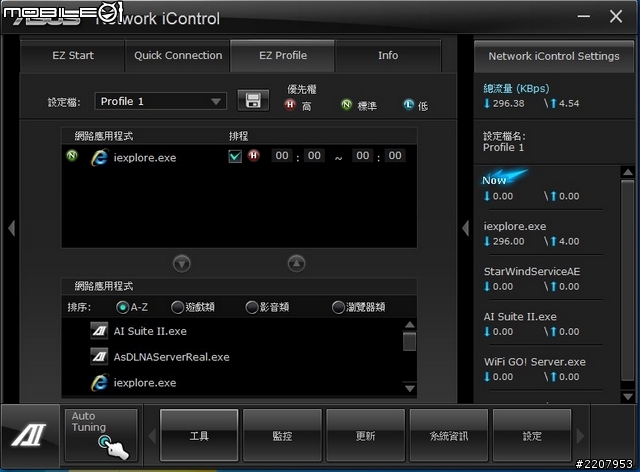The height and width of the screenshot is (472, 640).
Task: Set schedule end hour field
Action: 362,156
